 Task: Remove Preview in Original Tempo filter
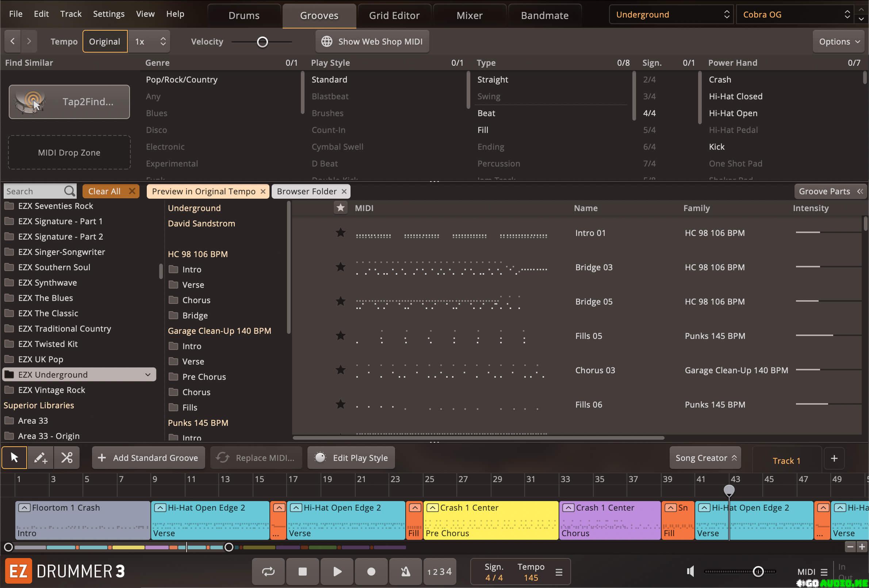pyautogui.click(x=263, y=191)
